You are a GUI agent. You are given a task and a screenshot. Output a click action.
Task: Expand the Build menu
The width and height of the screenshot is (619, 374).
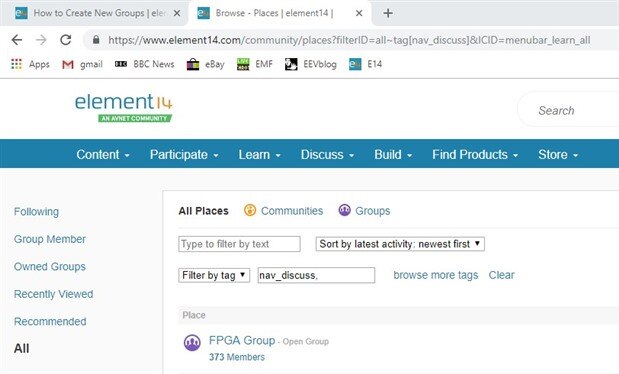tap(393, 154)
